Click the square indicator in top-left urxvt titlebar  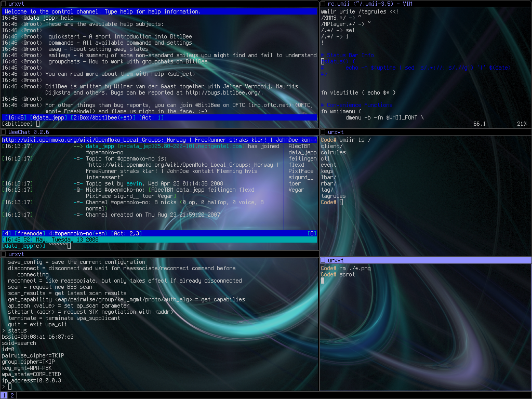click(4, 4)
